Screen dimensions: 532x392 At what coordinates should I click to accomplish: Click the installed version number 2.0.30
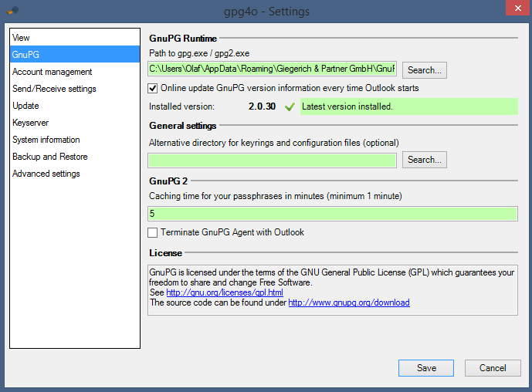click(262, 106)
